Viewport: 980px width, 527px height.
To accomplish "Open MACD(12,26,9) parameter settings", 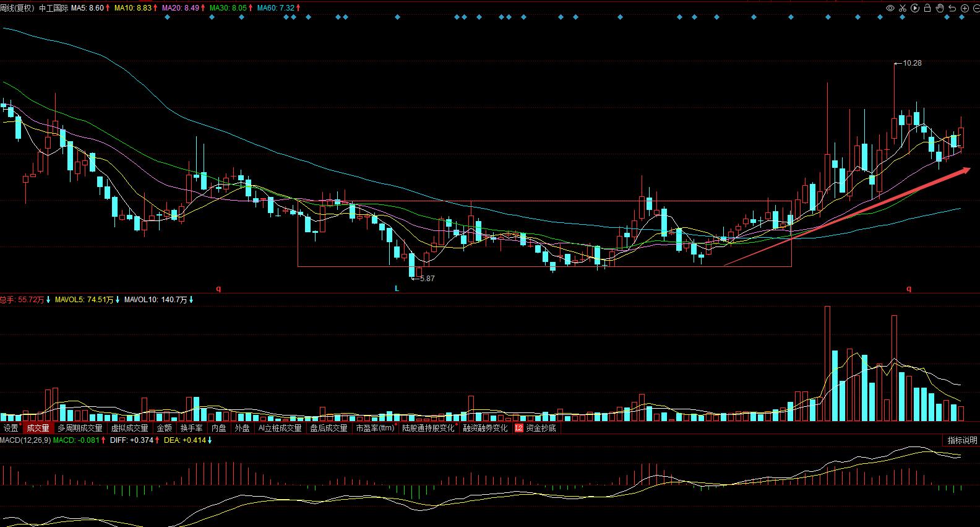I will point(25,440).
